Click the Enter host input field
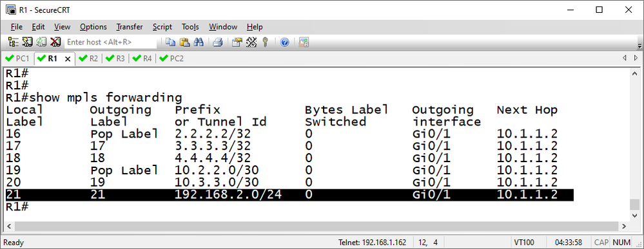Viewport: 644px width, 249px height. [111, 42]
